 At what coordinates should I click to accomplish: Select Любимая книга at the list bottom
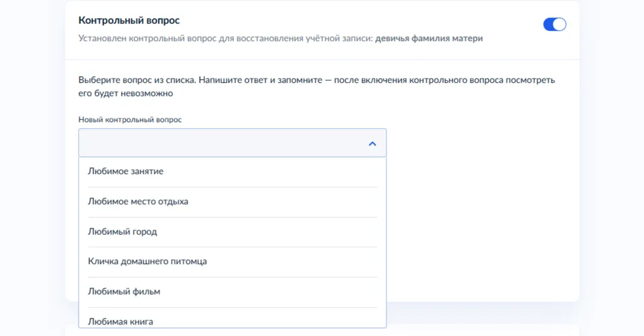click(x=120, y=321)
